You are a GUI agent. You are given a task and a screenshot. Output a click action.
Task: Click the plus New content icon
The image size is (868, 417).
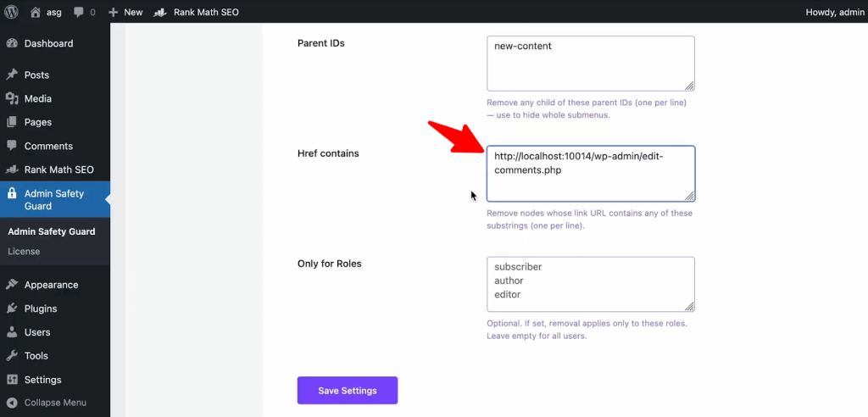pyautogui.click(x=114, y=12)
